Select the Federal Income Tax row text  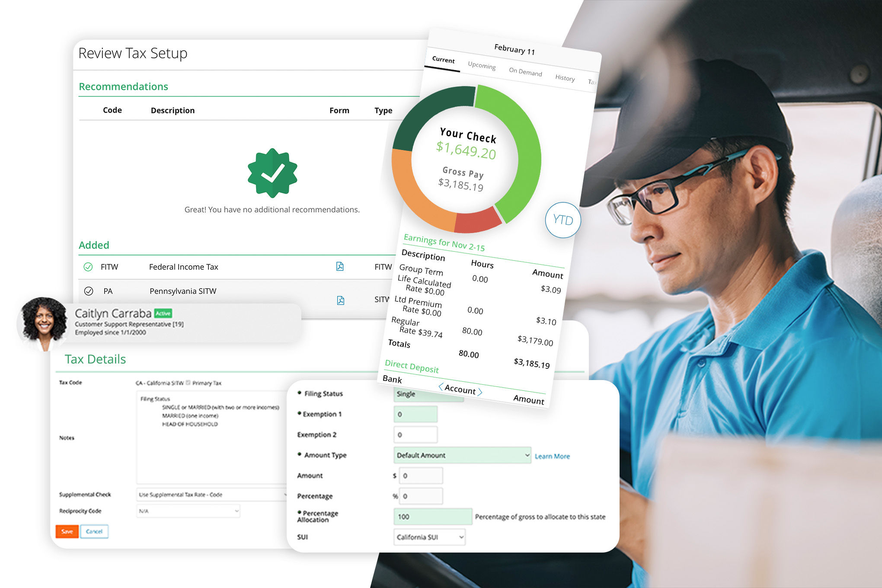pyautogui.click(x=184, y=267)
